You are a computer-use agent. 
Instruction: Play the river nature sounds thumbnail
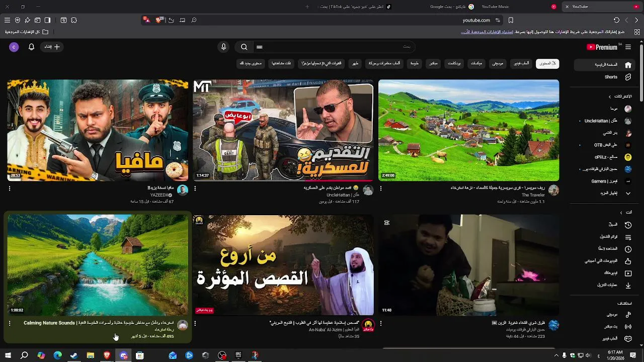(x=98, y=265)
